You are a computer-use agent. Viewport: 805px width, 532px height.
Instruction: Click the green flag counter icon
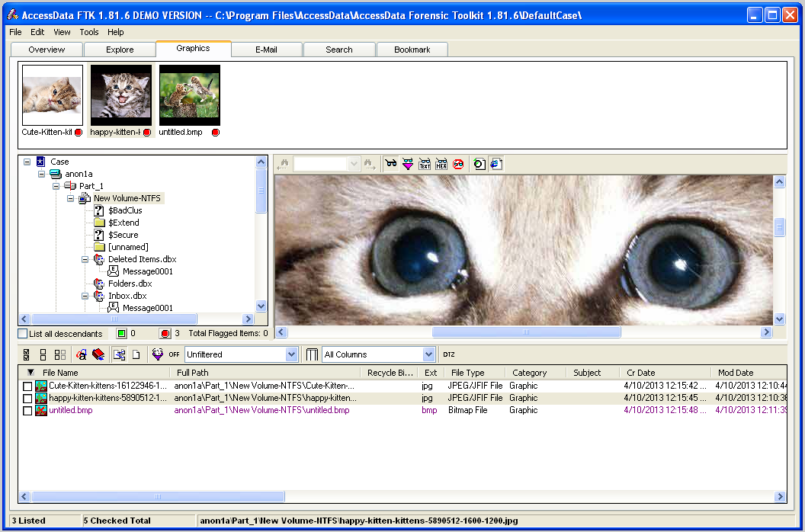point(121,334)
